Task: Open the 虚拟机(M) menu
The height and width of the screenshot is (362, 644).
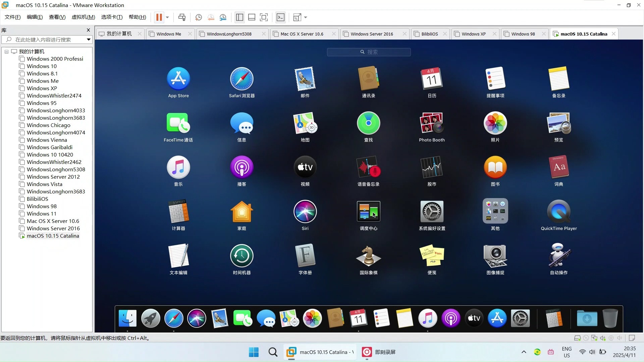Action: (83, 17)
